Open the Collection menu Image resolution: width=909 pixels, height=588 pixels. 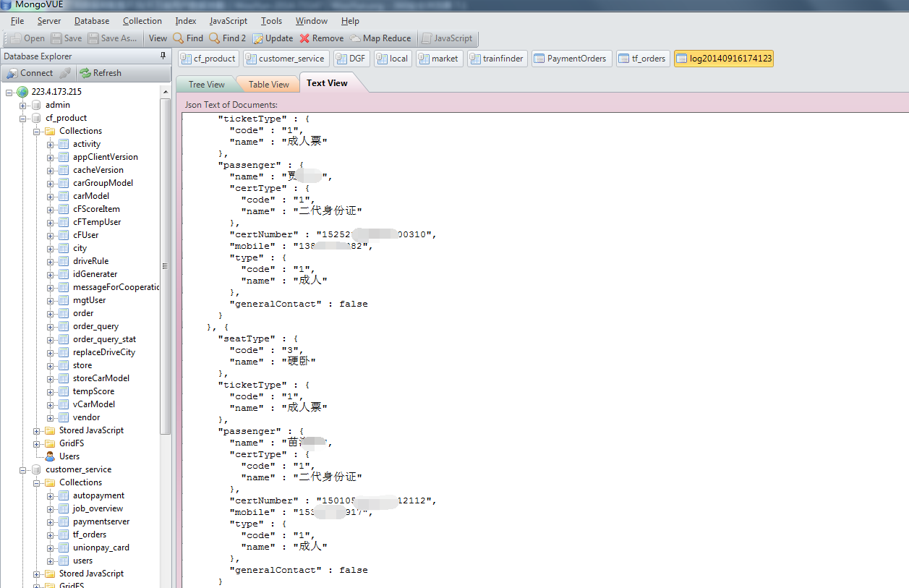142,21
